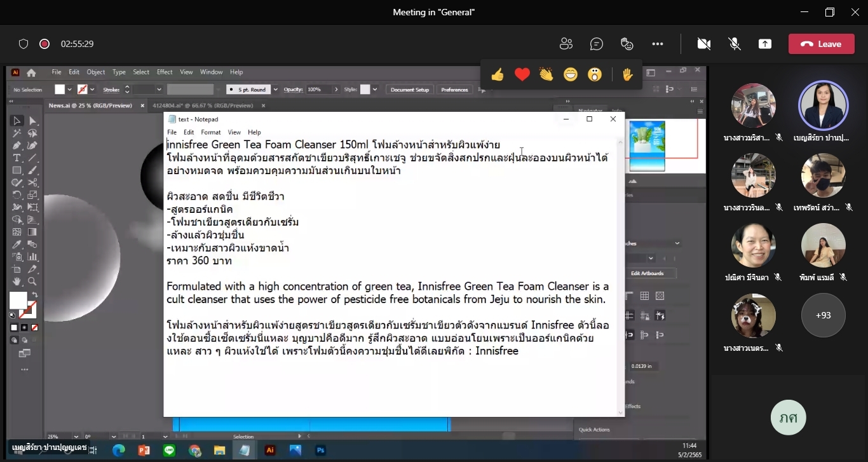Select the Selection tool in Illustrator

point(17,121)
